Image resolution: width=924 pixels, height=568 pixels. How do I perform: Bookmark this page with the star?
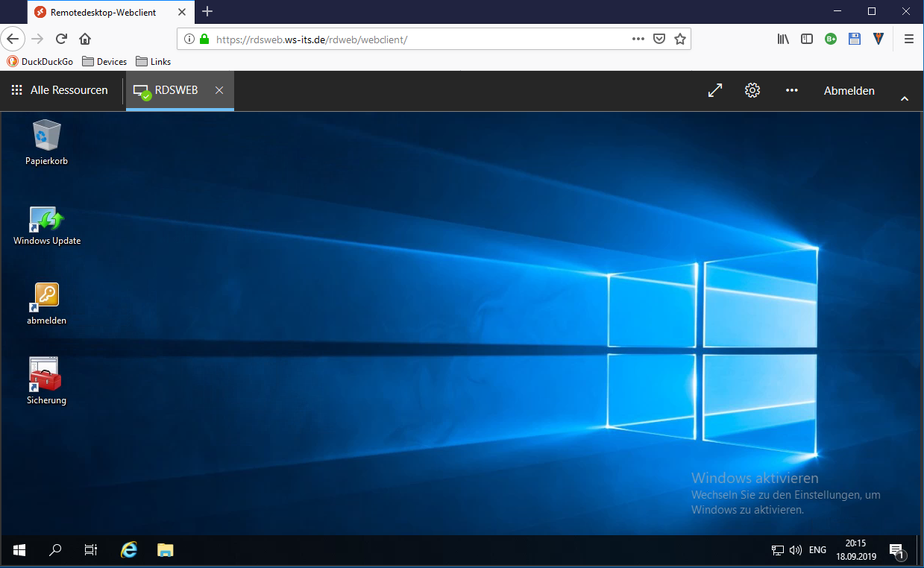coord(680,40)
